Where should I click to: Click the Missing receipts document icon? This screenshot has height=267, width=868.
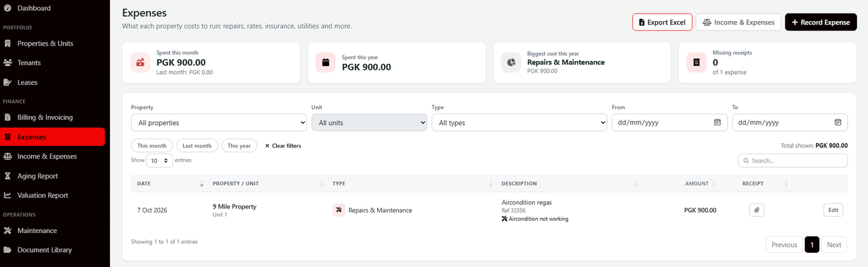pos(696,63)
